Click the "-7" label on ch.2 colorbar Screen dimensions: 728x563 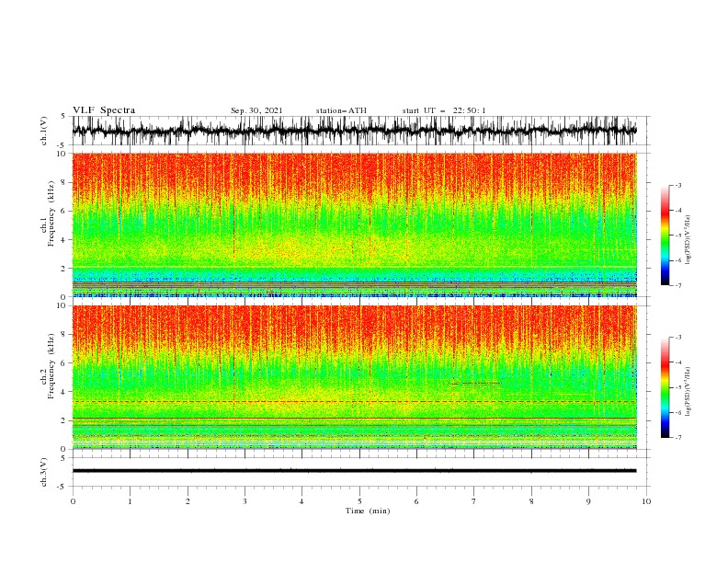click(x=677, y=437)
